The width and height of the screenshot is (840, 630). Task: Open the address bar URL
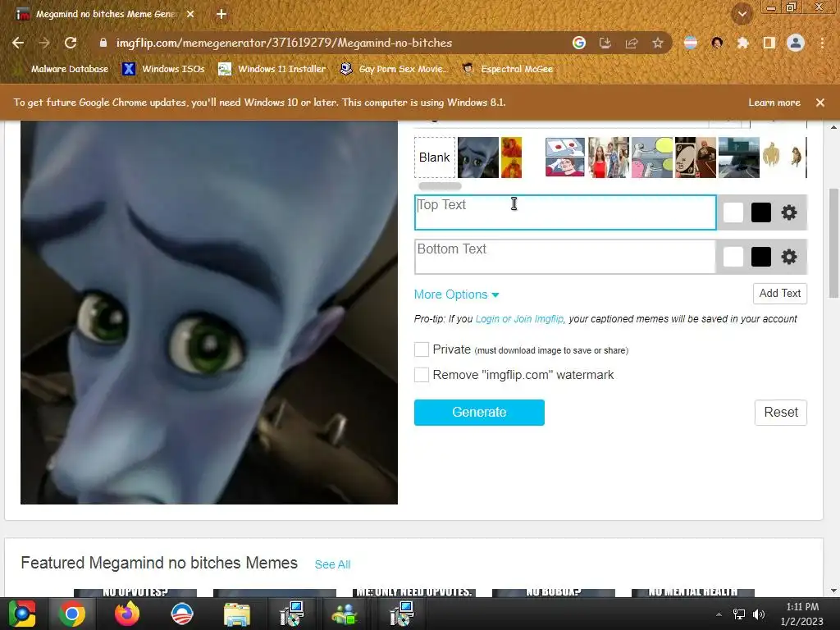(284, 43)
